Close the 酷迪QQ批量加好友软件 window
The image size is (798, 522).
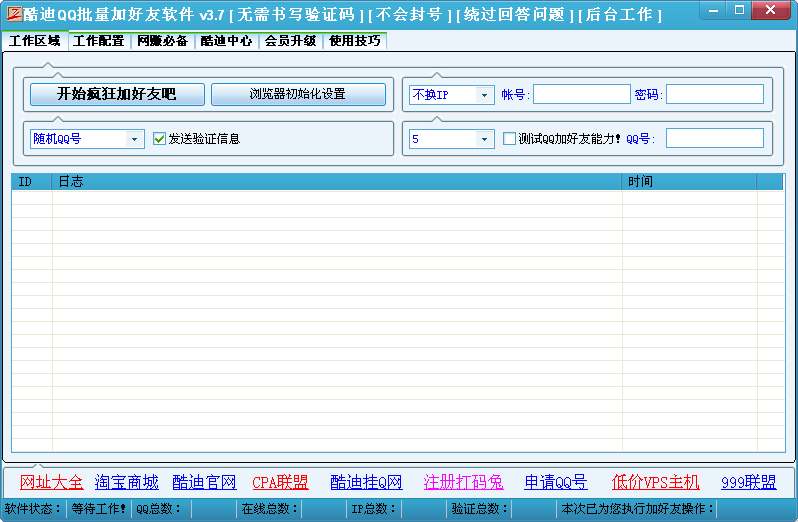771,10
